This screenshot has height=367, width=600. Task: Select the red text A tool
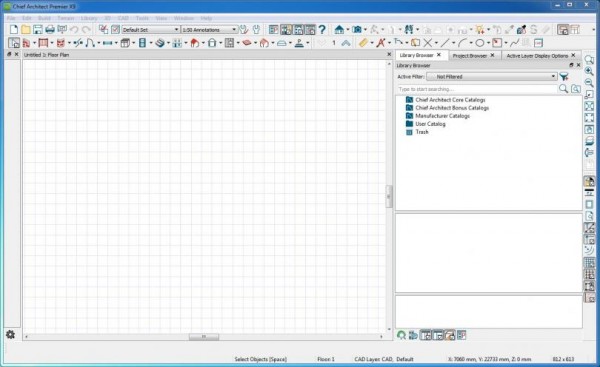pyautogui.click(x=380, y=43)
